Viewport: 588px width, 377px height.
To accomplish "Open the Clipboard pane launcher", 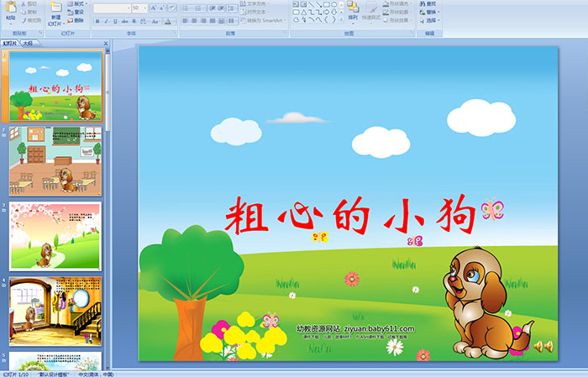I will tap(41, 33).
